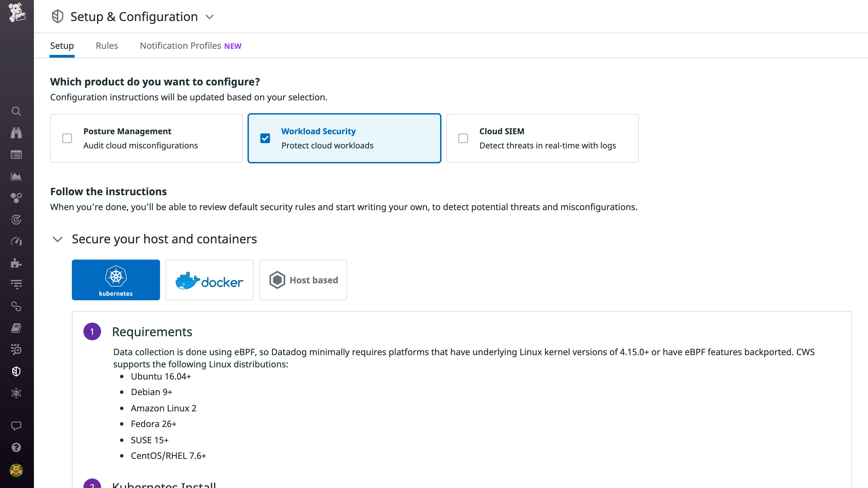The width and height of the screenshot is (868, 488).
Task: Uncheck the Workload Security checkbox
Action: click(265, 138)
